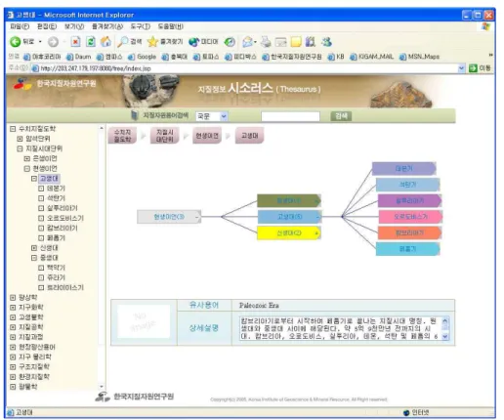Select the 오르도비스기 item in tree
The image size is (504, 420).
click(x=65, y=218)
